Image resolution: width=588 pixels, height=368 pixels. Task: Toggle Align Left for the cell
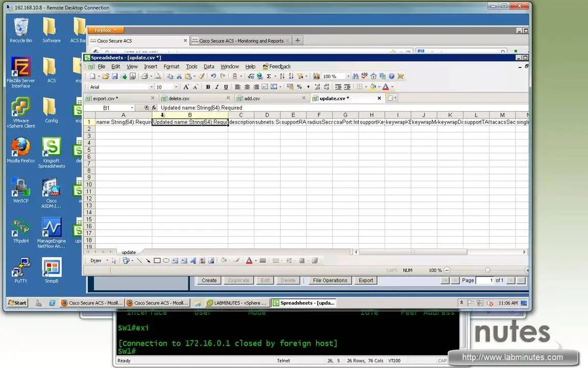coord(238,87)
